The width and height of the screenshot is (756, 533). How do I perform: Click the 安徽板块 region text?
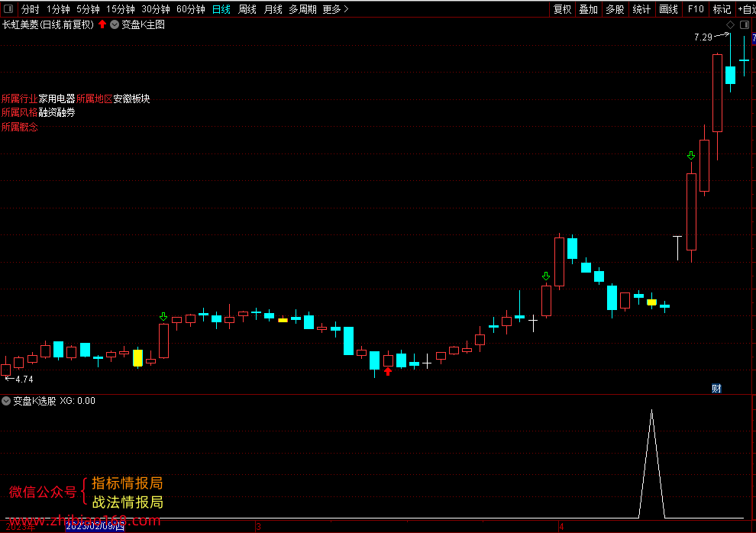tap(131, 99)
